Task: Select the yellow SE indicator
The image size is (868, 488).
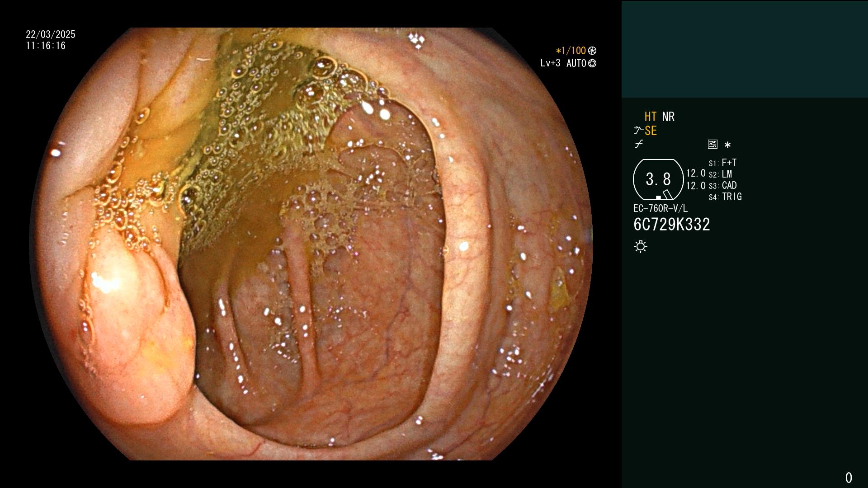Action: [651, 131]
